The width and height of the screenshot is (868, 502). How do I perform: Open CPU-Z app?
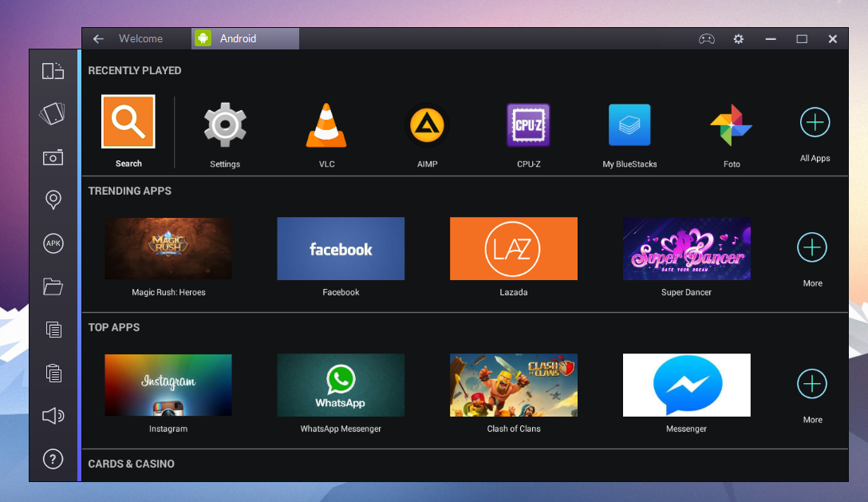[528, 125]
